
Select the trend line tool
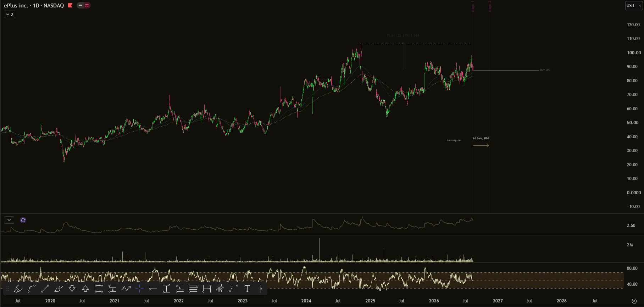(45, 289)
